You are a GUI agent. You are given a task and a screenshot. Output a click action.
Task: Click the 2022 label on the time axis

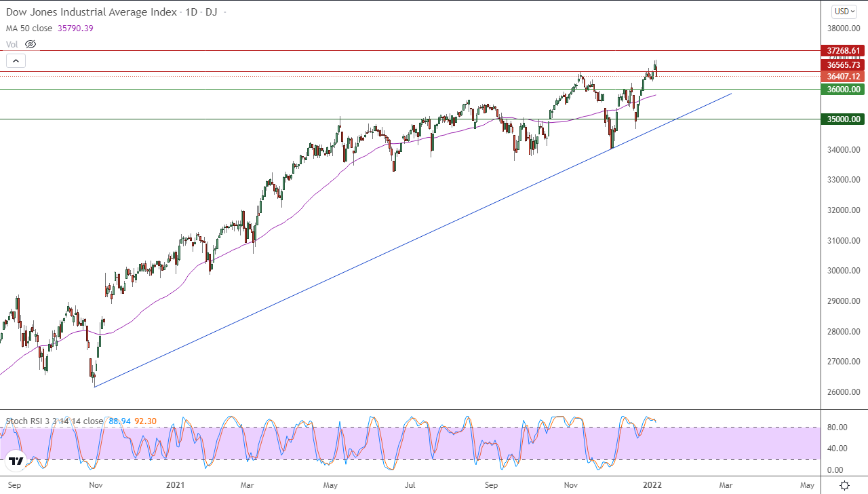coord(652,486)
